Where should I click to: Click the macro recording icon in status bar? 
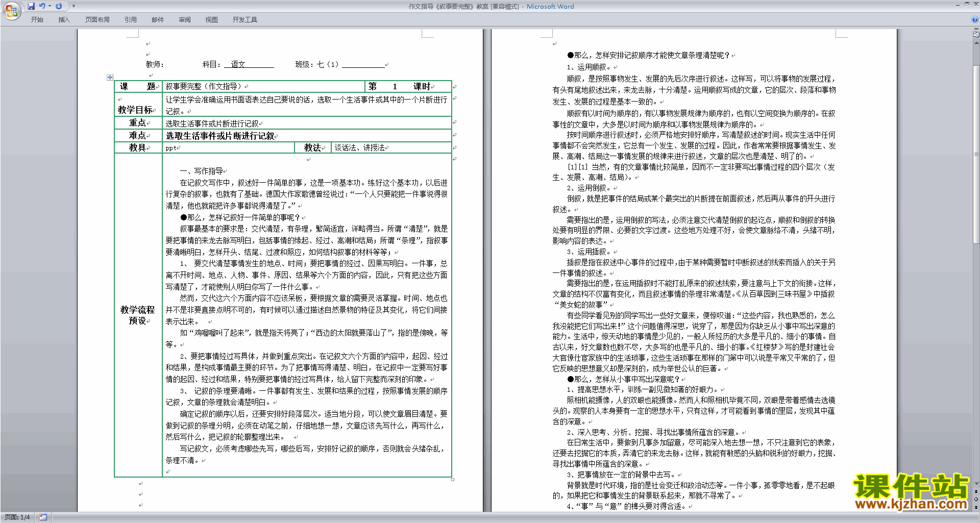pos(43,517)
